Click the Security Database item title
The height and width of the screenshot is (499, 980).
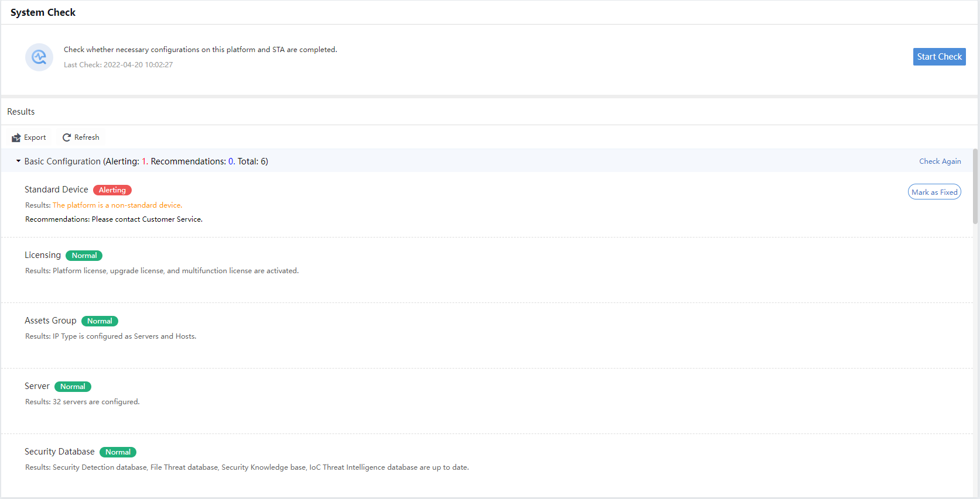click(60, 452)
